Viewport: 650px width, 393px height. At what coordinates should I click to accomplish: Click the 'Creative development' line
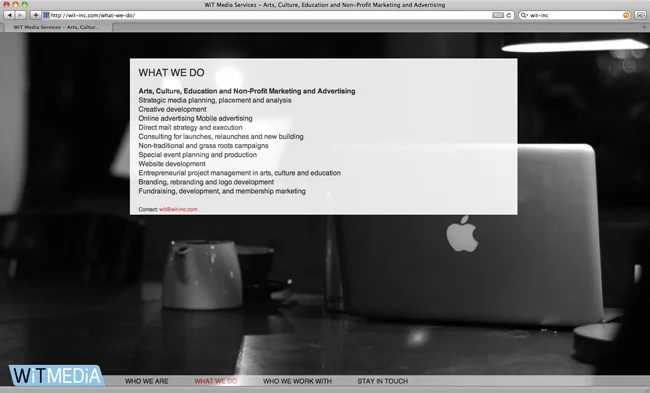point(172,109)
